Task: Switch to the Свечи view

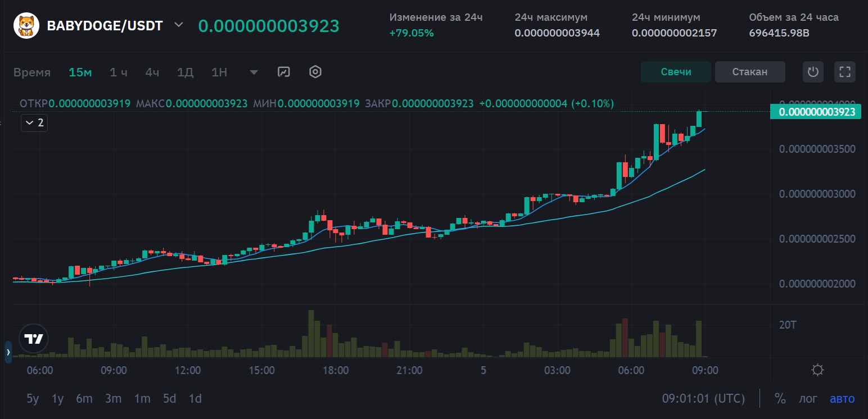Action: pyautogui.click(x=676, y=72)
